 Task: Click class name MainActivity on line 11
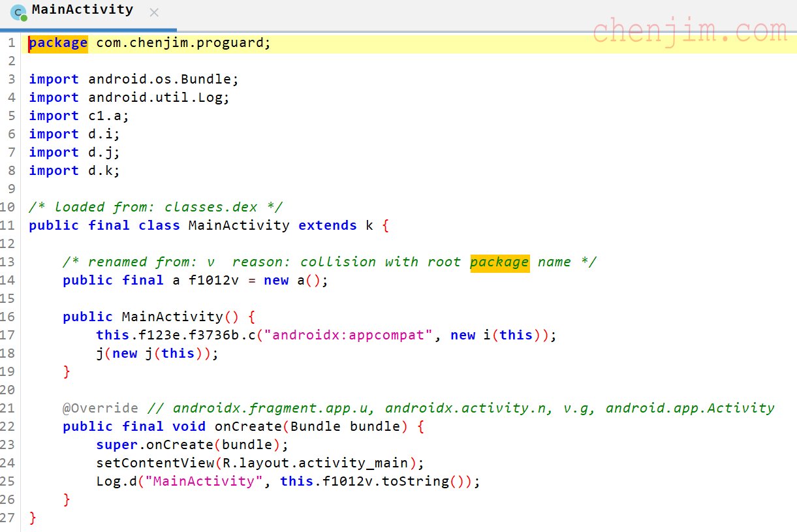click(x=239, y=226)
